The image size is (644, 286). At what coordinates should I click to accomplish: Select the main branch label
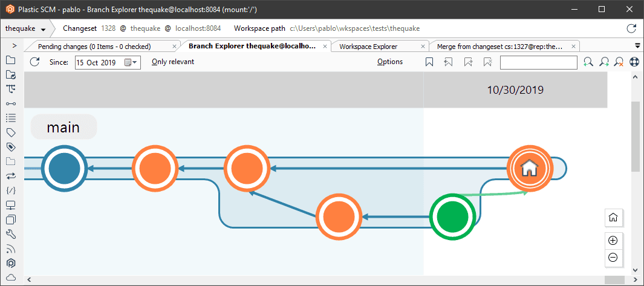point(63,127)
